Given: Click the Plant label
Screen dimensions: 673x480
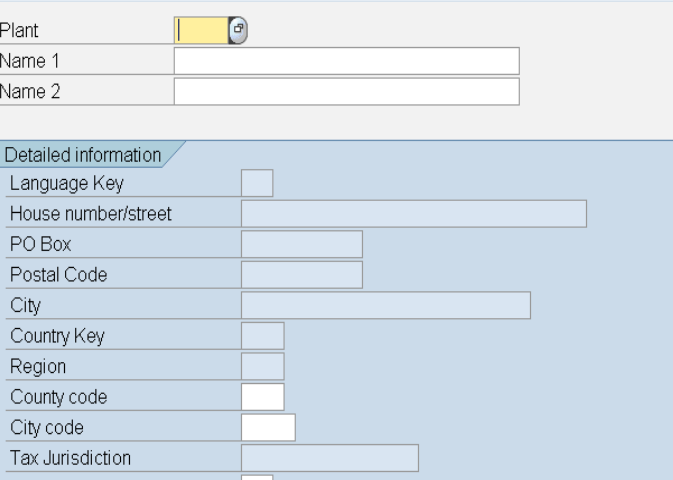Looking at the screenshot, I should click(x=19, y=30).
